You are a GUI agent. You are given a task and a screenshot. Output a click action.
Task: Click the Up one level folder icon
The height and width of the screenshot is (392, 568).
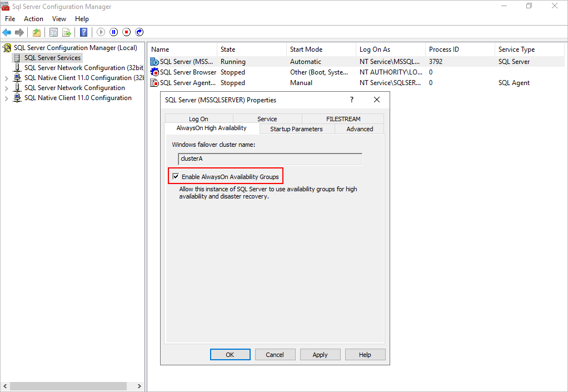(x=37, y=32)
